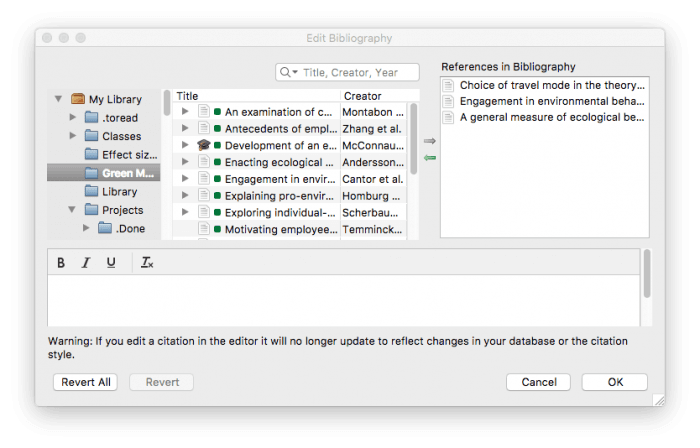Click the right arrow to add reference

[430, 142]
